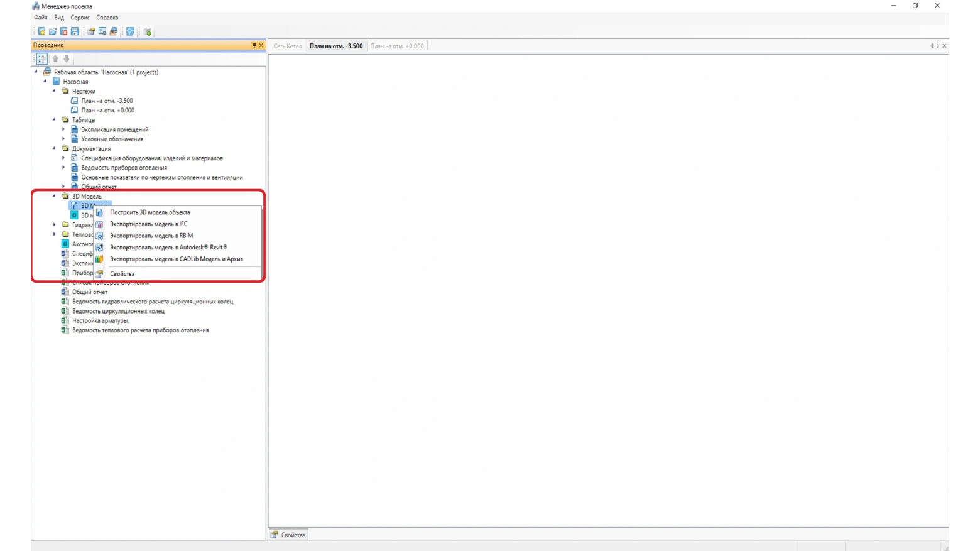Collapse the Документация folder
Image resolution: width=980 pixels, height=551 pixels.
tap(54, 148)
